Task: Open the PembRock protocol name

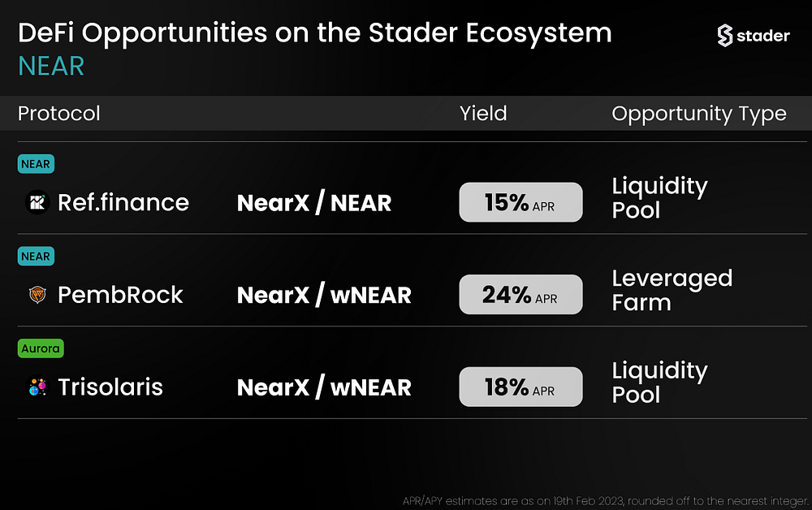Action: pos(120,295)
